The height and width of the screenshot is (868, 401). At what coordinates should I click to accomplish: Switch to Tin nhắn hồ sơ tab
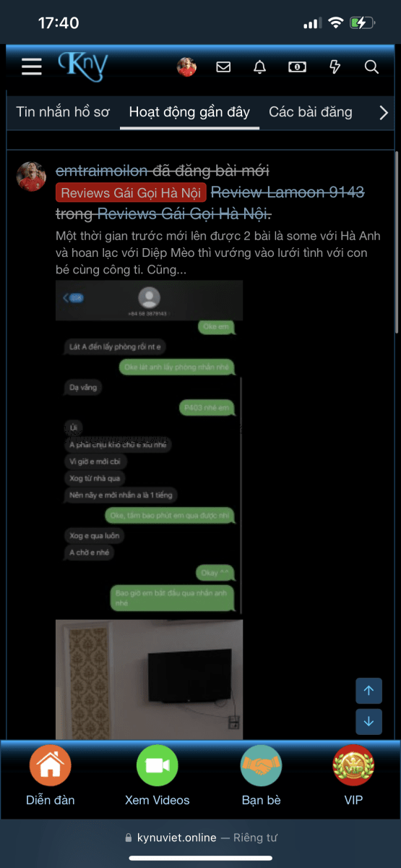63,112
